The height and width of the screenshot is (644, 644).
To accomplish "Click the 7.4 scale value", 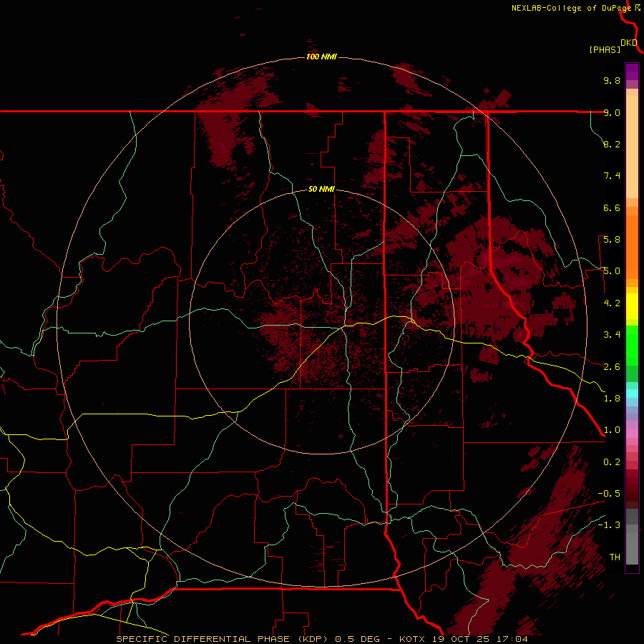I will pos(612,176).
